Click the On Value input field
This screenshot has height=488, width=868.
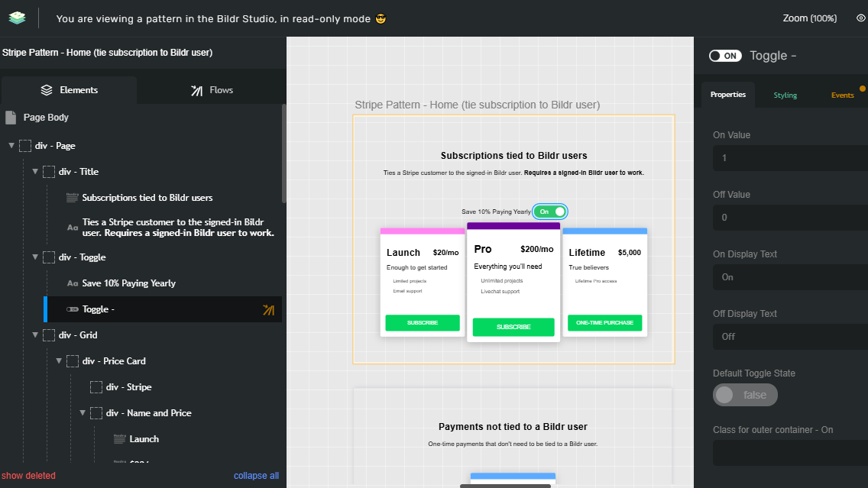click(x=791, y=158)
